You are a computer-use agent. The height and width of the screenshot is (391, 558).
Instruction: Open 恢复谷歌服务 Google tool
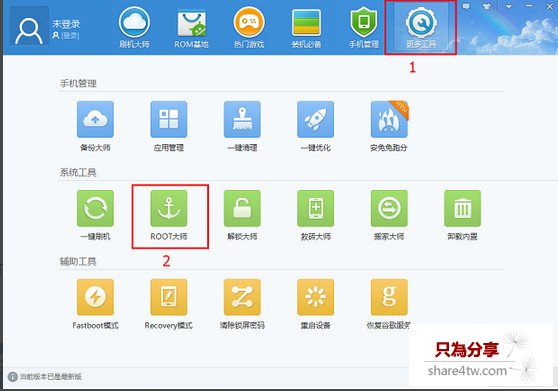pos(389,304)
